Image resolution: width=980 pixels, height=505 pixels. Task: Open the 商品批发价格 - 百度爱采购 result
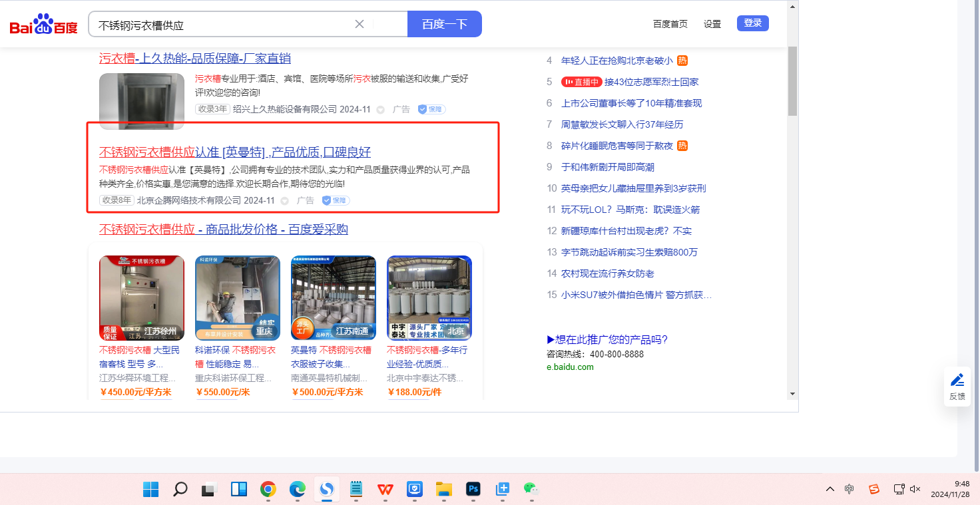tap(224, 230)
